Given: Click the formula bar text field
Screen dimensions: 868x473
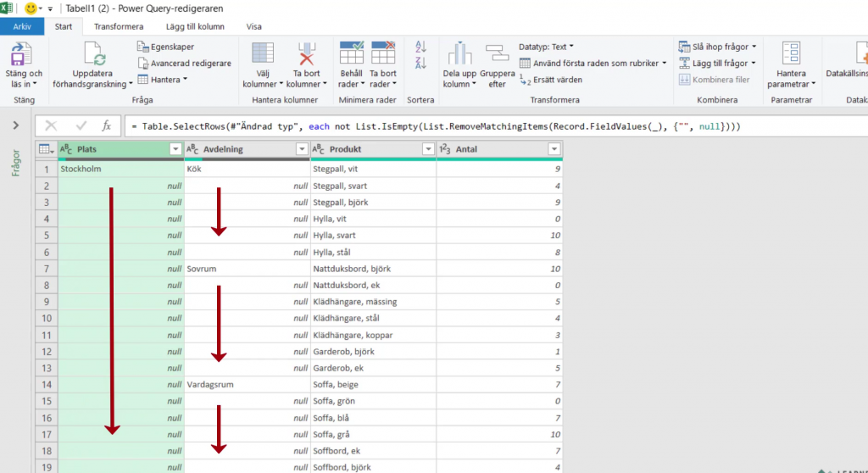Looking at the screenshot, I should [497, 126].
